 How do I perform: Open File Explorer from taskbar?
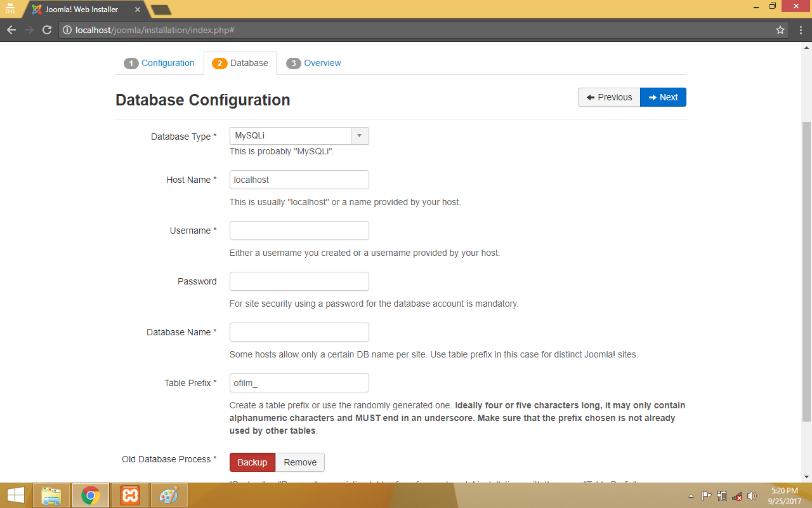(51, 495)
